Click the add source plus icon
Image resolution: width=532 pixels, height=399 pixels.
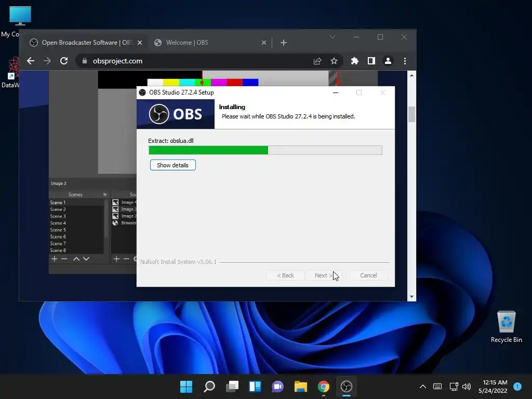click(x=116, y=259)
